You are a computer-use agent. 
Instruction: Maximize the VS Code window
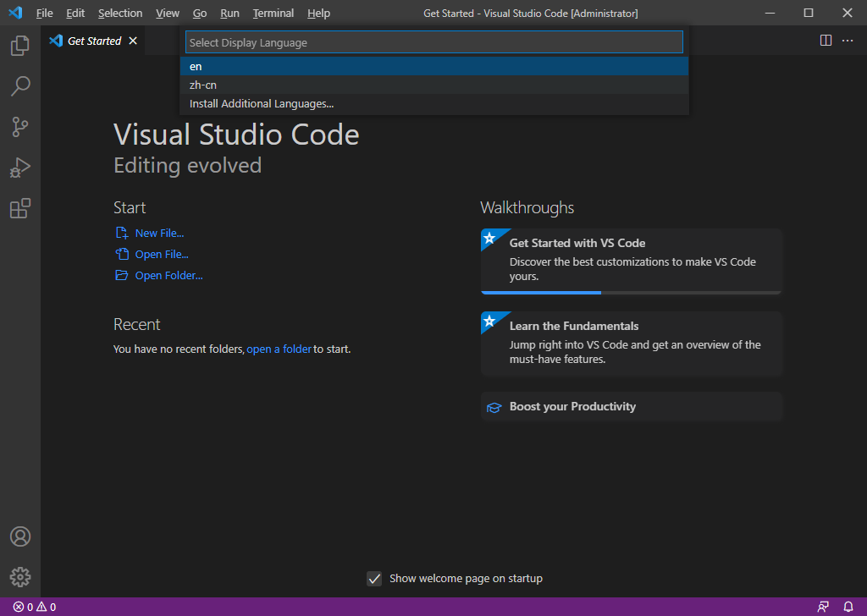[x=809, y=13]
